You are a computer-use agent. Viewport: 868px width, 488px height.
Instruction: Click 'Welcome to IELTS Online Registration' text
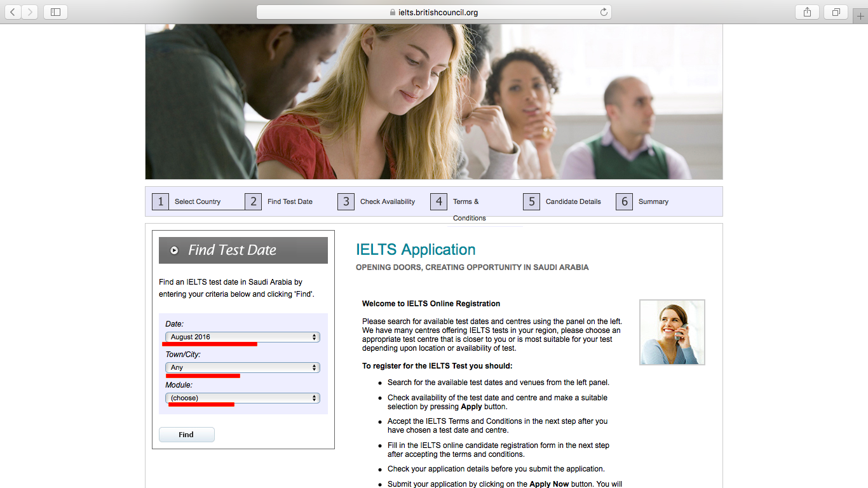[431, 304]
